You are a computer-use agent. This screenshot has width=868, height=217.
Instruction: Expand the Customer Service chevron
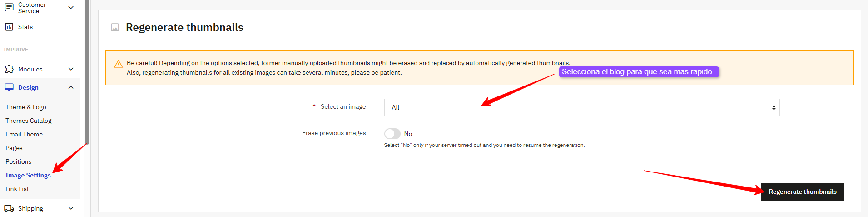point(71,8)
